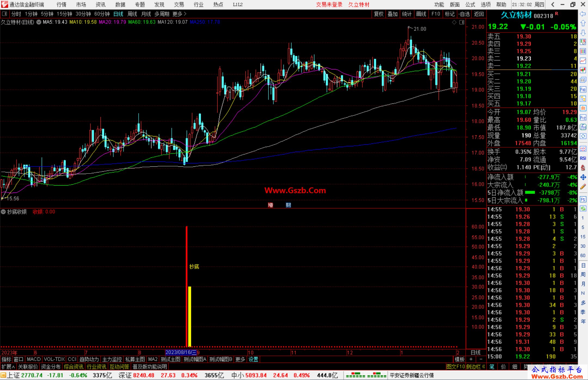Open the F10 info icon in sidebar

[x=583, y=89]
